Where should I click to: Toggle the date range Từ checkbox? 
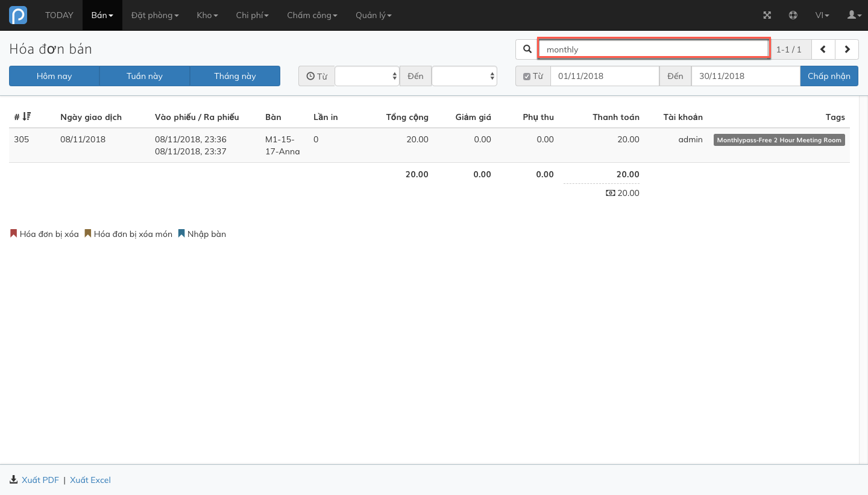(x=527, y=77)
